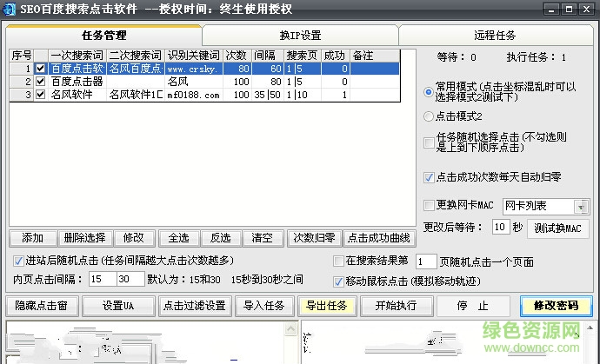
Task: Toggle 点击成功次数每天自动归零 checkbox
Action: click(429, 177)
